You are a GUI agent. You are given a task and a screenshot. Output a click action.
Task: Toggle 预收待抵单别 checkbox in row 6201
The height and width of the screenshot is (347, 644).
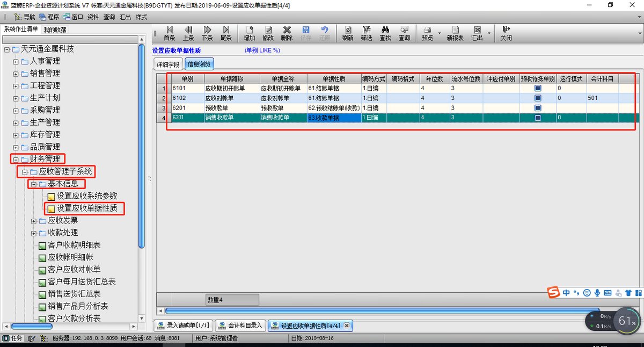point(538,108)
